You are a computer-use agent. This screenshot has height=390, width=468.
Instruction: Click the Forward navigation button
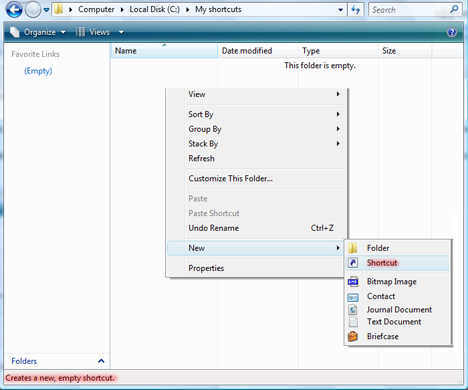(33, 10)
